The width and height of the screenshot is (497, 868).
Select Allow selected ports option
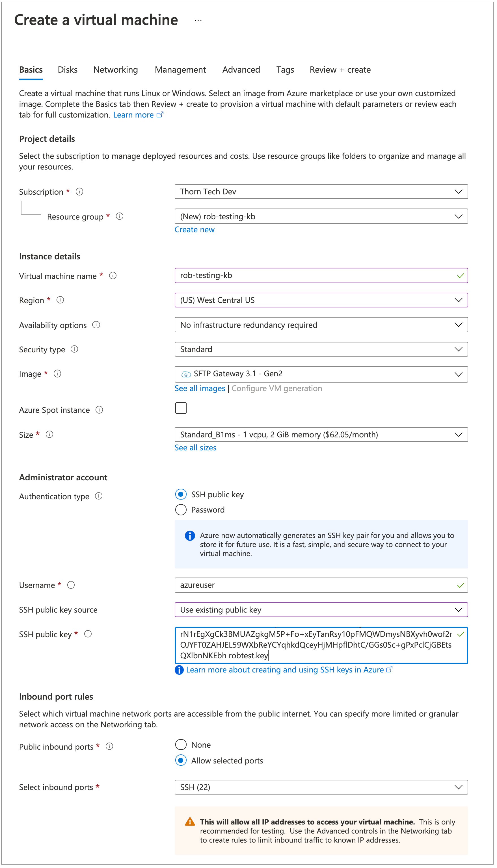pyautogui.click(x=181, y=760)
